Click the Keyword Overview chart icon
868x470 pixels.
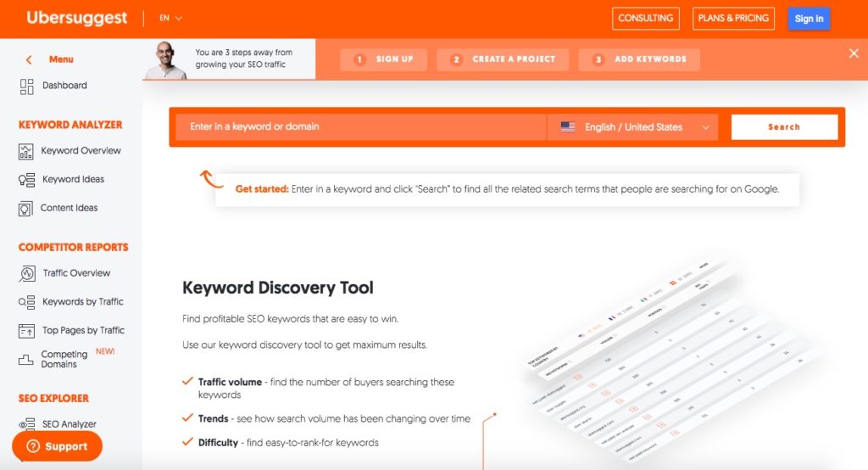[26, 151]
